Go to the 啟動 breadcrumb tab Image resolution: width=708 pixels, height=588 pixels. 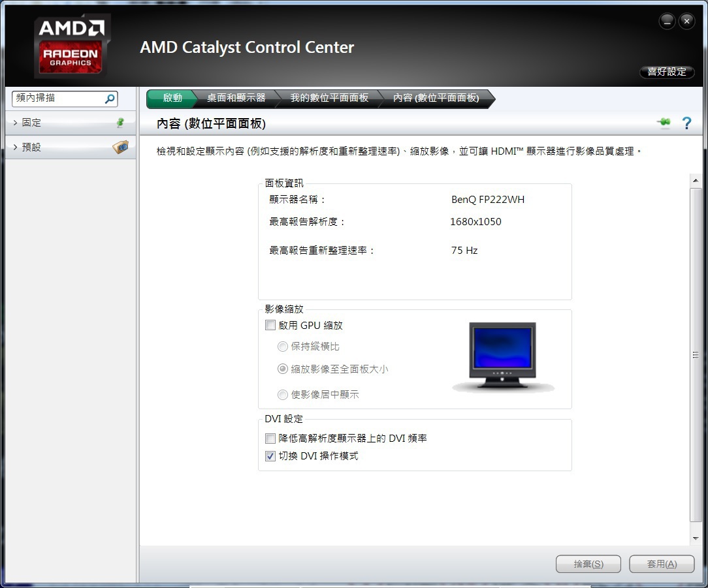tap(172, 98)
